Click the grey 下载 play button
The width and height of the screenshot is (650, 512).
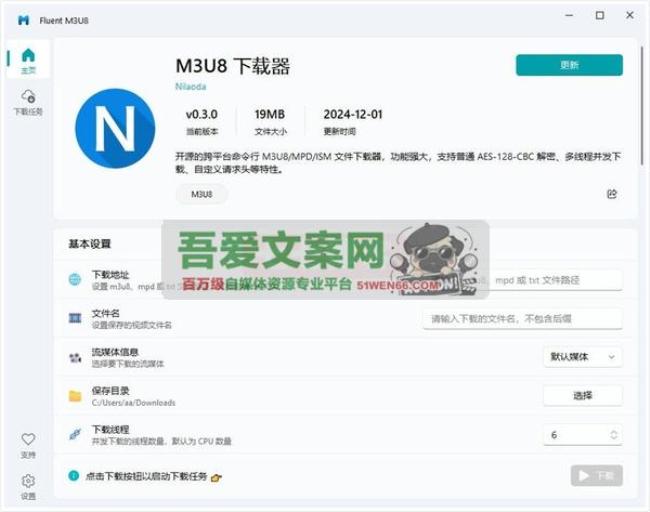click(x=597, y=475)
